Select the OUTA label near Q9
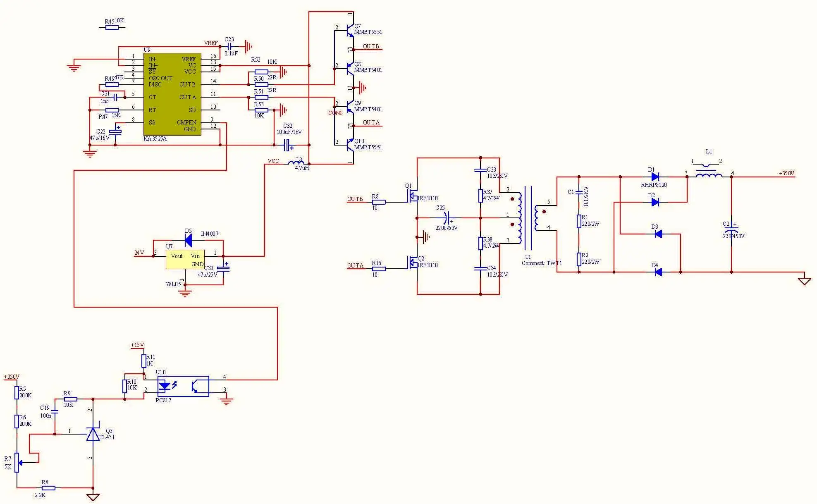 pyautogui.click(x=371, y=122)
